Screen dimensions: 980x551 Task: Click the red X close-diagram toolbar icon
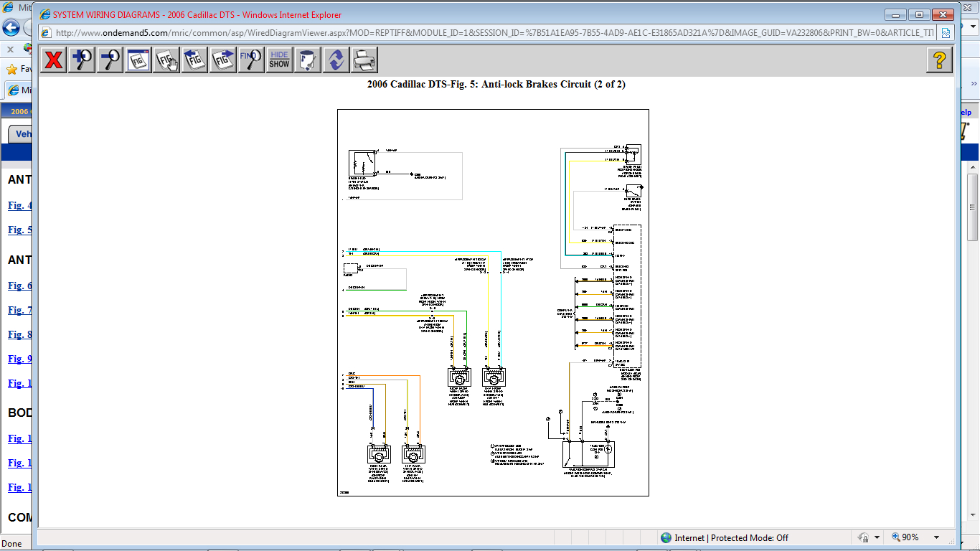pyautogui.click(x=53, y=60)
